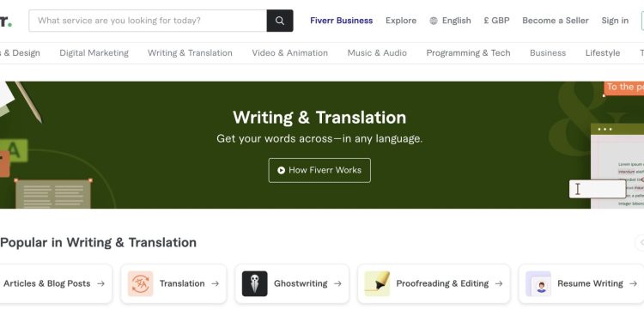Image resolution: width=644 pixels, height=322 pixels.
Task: Open the Digital Marketing category
Action: pyautogui.click(x=94, y=53)
